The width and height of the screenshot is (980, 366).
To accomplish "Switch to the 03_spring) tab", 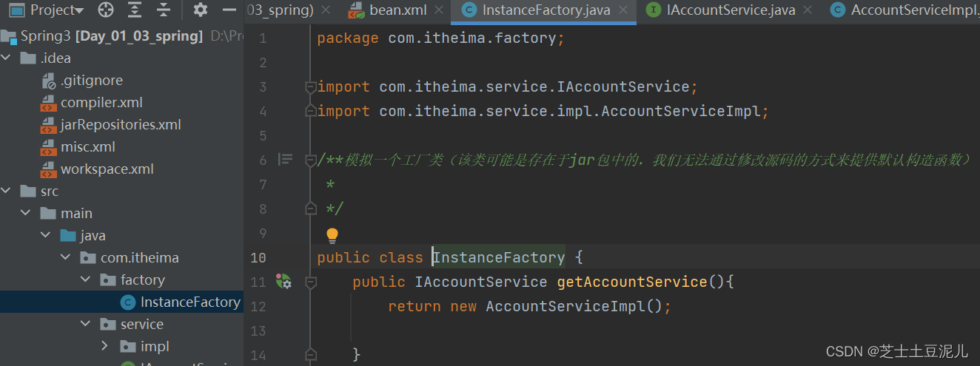I will [281, 10].
